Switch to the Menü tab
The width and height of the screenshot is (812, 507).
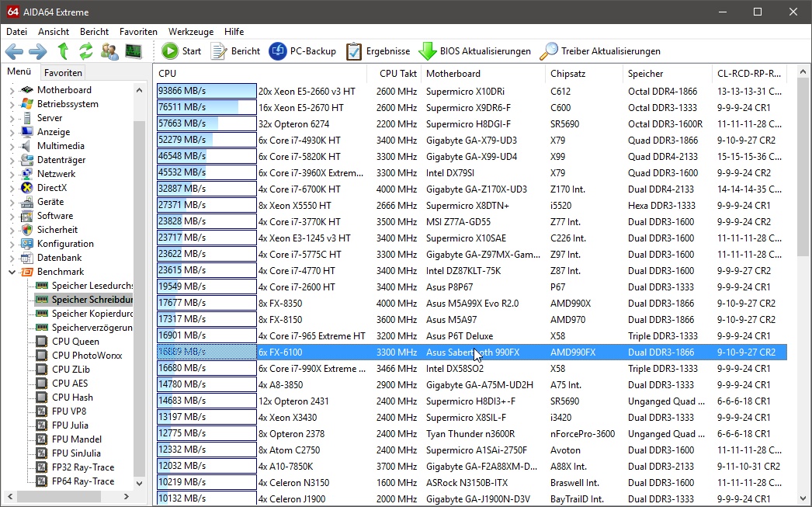coord(19,71)
